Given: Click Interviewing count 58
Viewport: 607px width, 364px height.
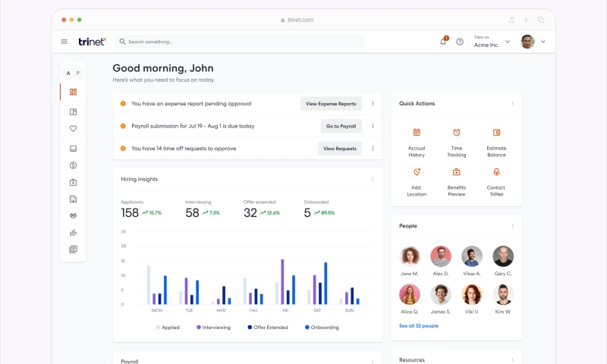Looking at the screenshot, I should [192, 213].
